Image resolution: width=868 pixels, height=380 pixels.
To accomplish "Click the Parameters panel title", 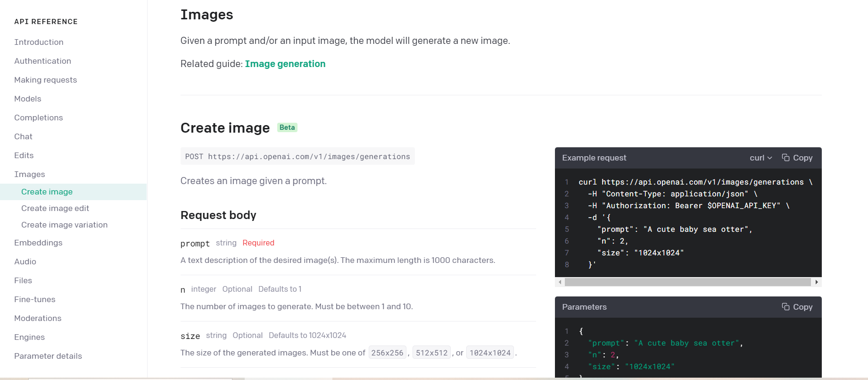I will click(x=584, y=307).
